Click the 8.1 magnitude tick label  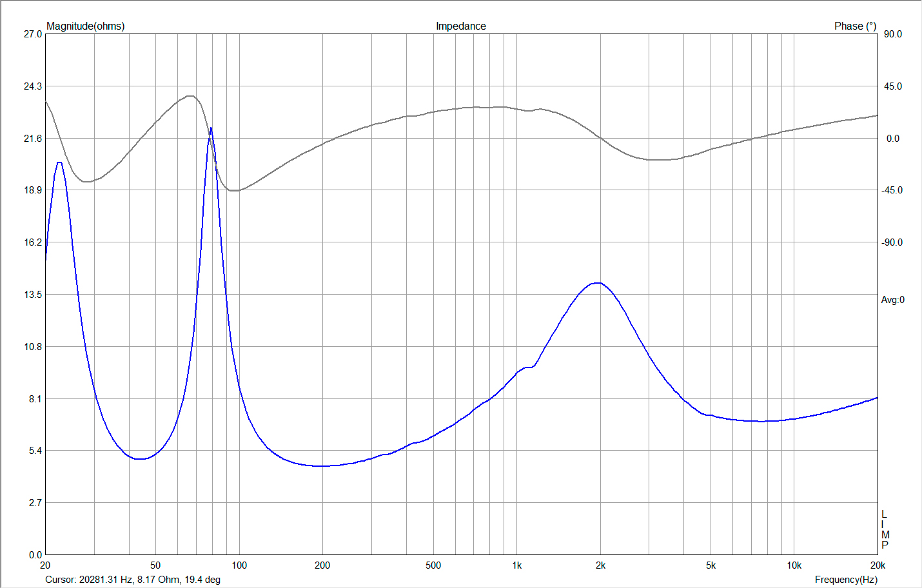click(35, 399)
